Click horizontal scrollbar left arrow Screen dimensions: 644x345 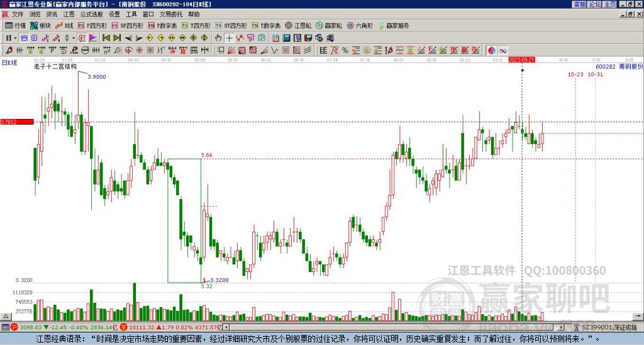226,327
